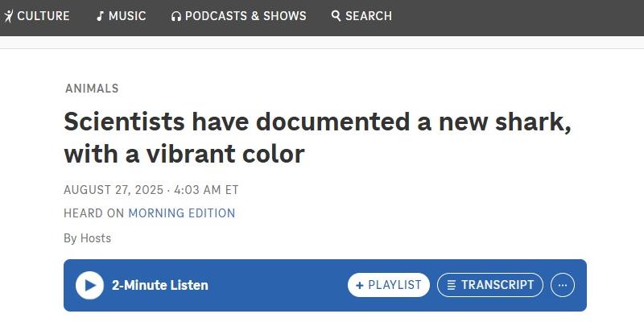Screen dimensions: 644x322
Task: Click the magnifying glass search icon
Action: [336, 16]
